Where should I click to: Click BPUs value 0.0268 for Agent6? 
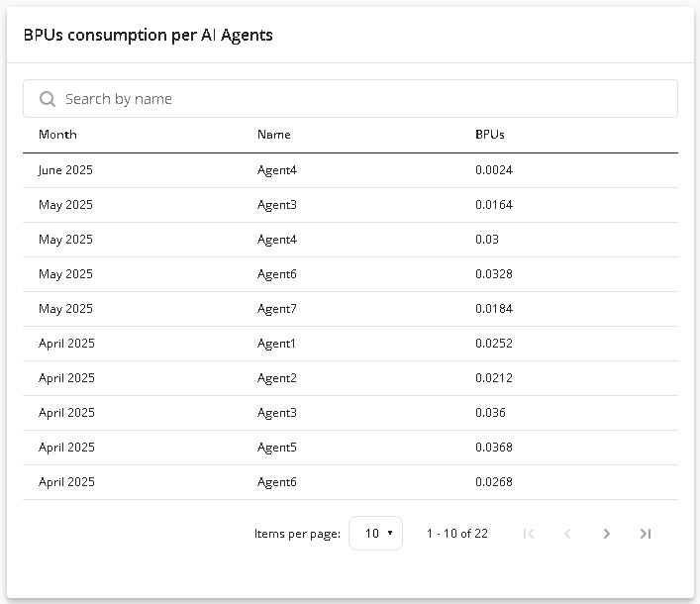[x=494, y=482]
